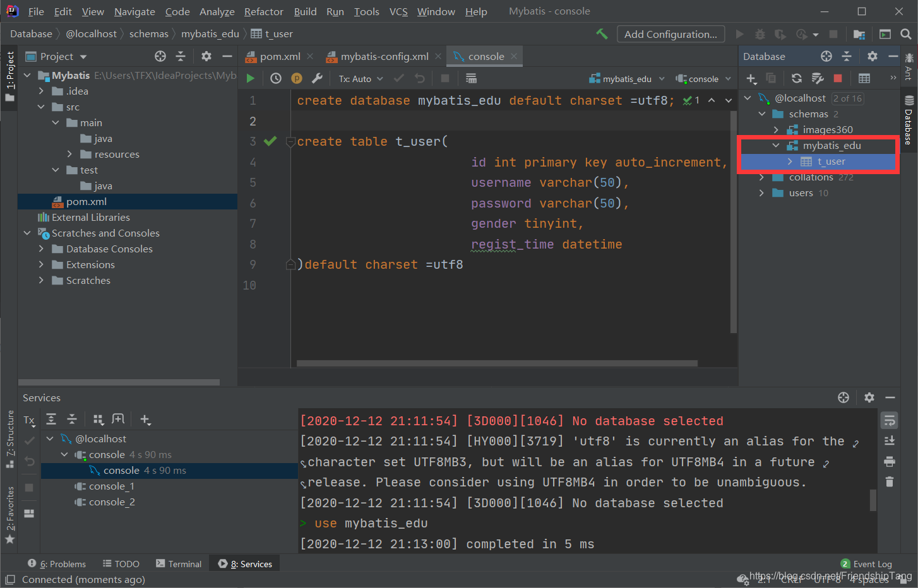Image resolution: width=918 pixels, height=588 pixels.
Task: Click Add Configuration button
Action: point(671,34)
